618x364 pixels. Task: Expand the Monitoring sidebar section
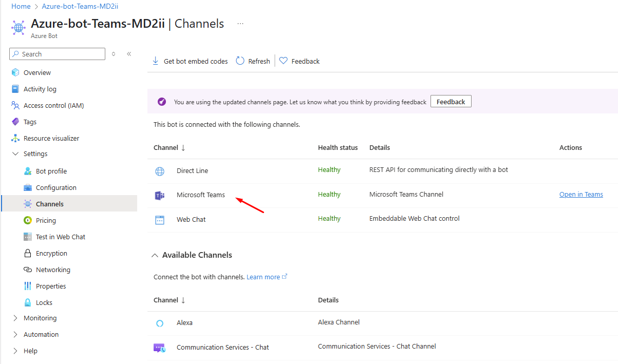tap(15, 318)
